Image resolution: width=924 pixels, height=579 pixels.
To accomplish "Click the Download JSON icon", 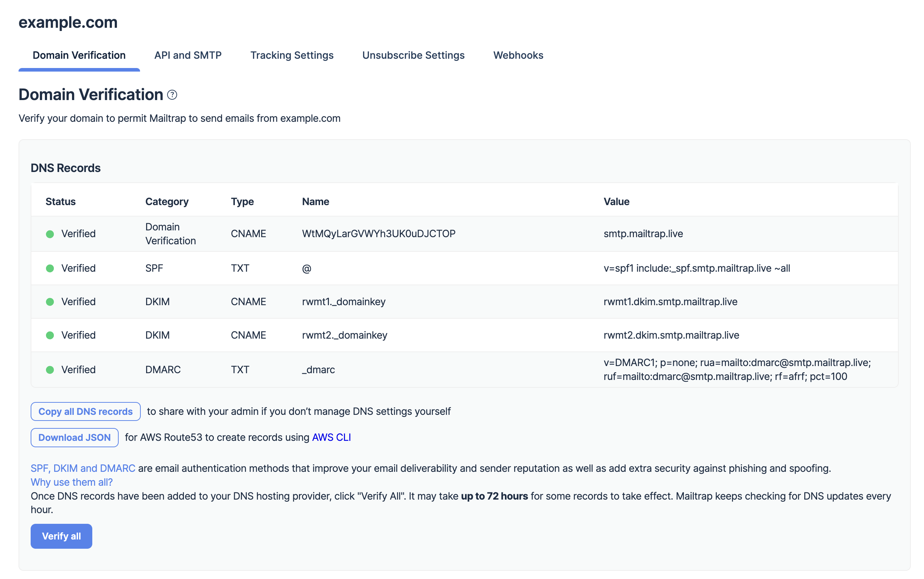I will 75,438.
